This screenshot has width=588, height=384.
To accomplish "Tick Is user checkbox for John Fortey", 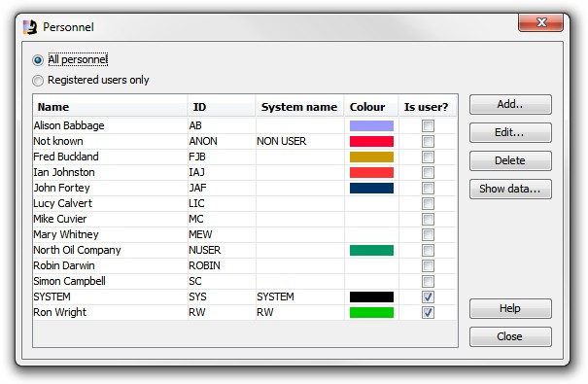I will pos(428,188).
